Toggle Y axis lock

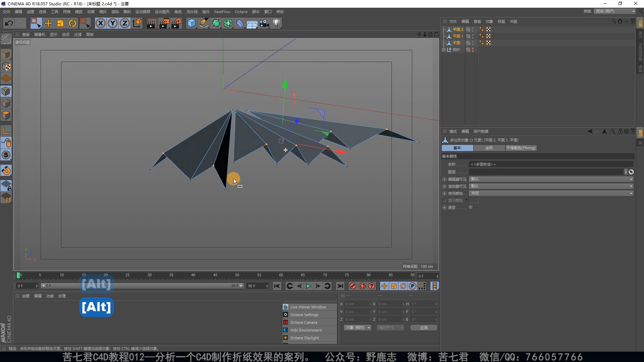tap(113, 23)
